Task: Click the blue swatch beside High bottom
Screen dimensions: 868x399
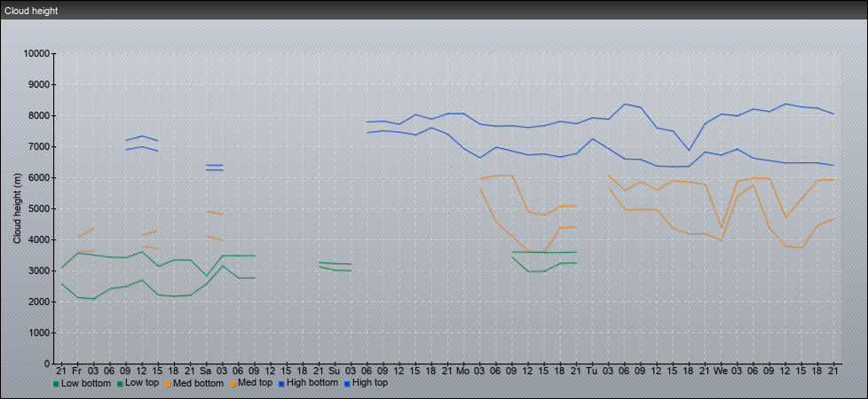Action: 283,384
